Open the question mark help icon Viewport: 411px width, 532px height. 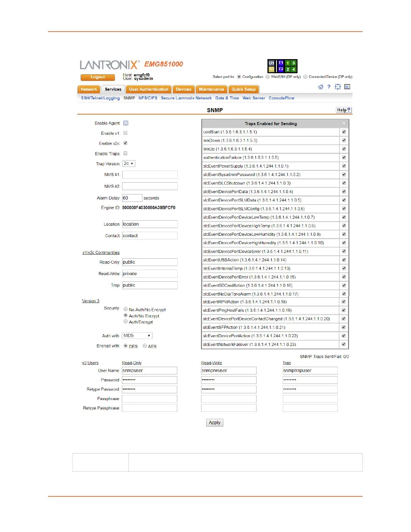click(329, 87)
